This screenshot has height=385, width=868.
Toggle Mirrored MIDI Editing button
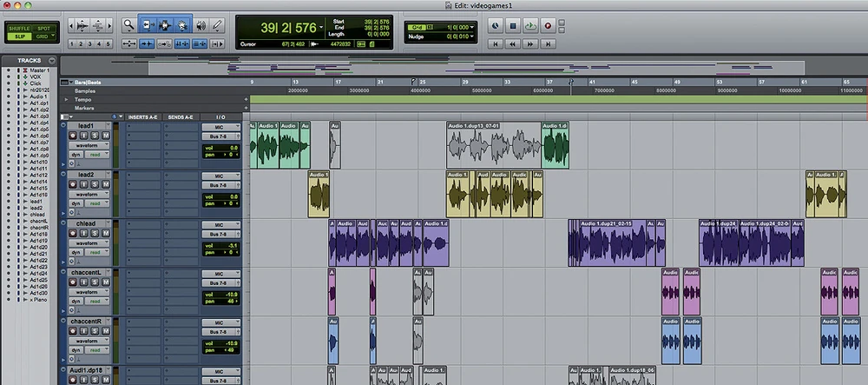pyautogui.click(x=164, y=43)
